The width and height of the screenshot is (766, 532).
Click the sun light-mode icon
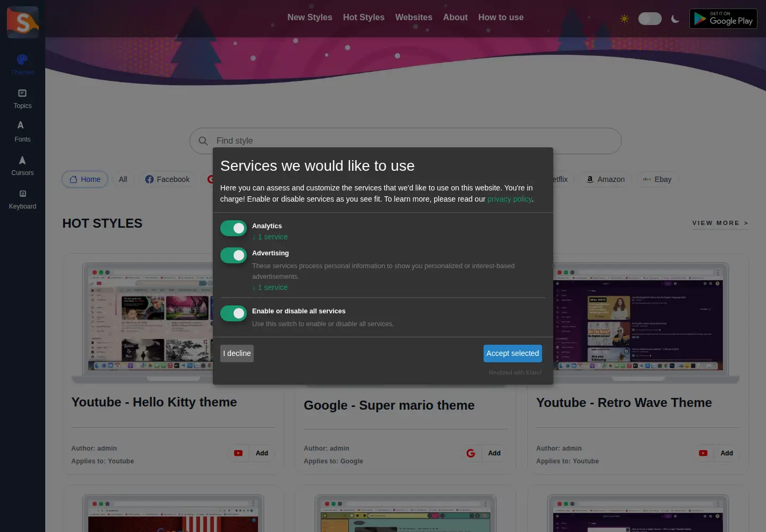tap(625, 19)
